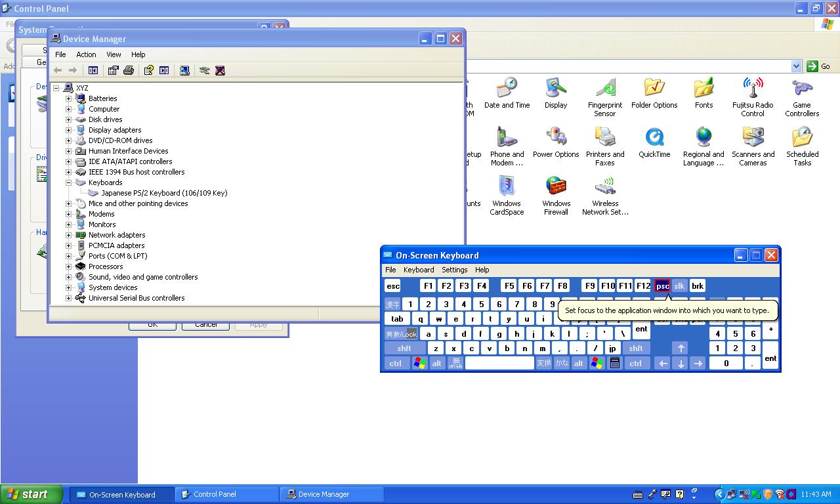This screenshot has width=840, height=504.
Task: Click the orange security shield tray icon
Action: [x=767, y=494]
